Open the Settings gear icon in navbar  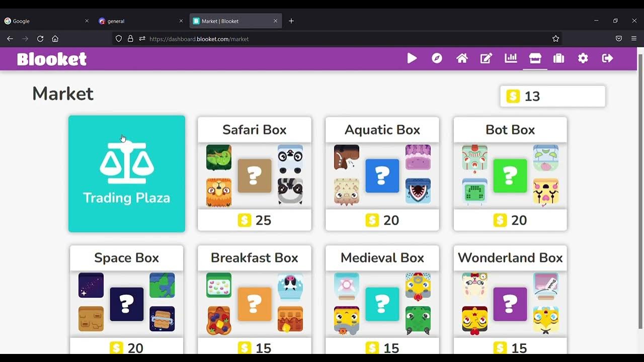tap(583, 58)
